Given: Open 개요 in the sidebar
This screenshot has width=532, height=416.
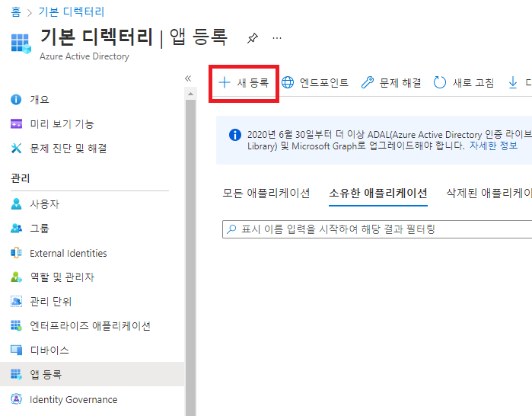Looking at the screenshot, I should click(x=40, y=100).
